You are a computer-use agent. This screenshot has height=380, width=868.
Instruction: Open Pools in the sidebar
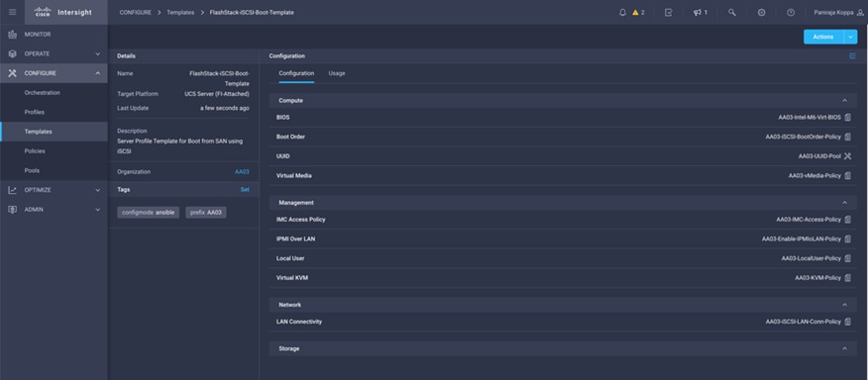coord(32,170)
